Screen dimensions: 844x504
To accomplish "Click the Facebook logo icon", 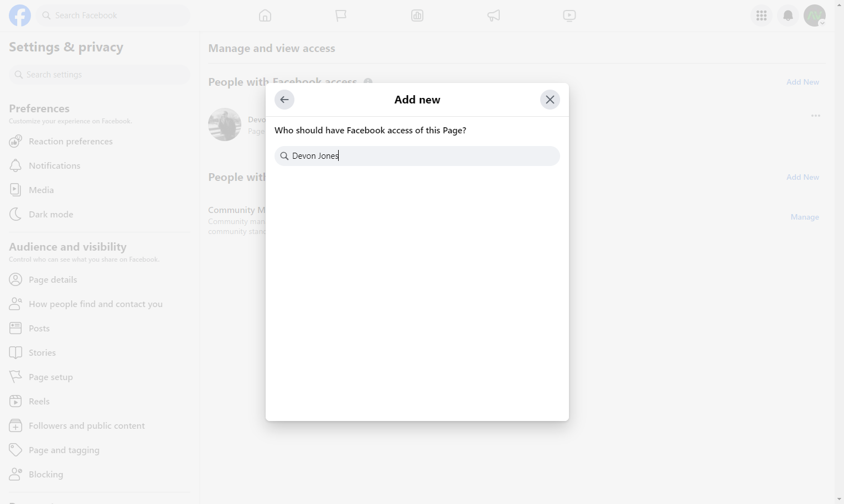I will [x=20, y=15].
